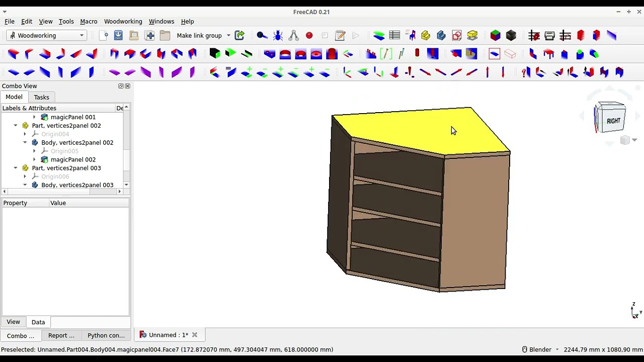Expand the magicPanel 001 tree item
Image resolution: width=644 pixels, height=362 pixels.
34,117
